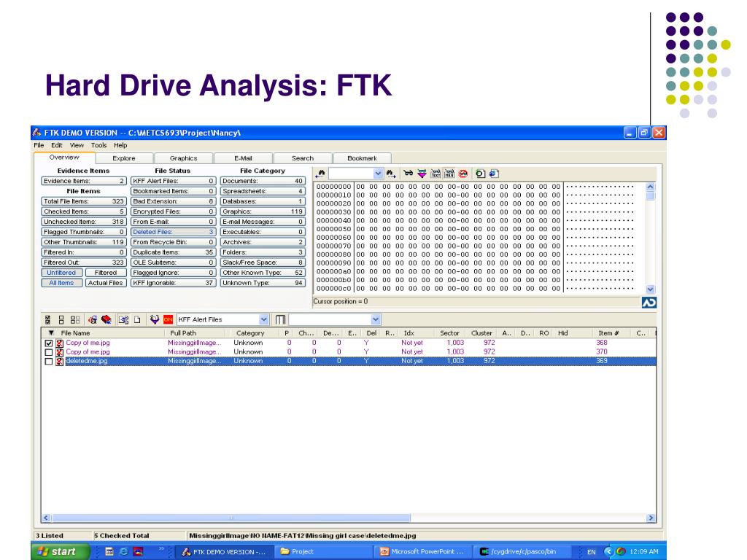
Task: Click the find previous binoculars icon
Action: tap(320, 174)
